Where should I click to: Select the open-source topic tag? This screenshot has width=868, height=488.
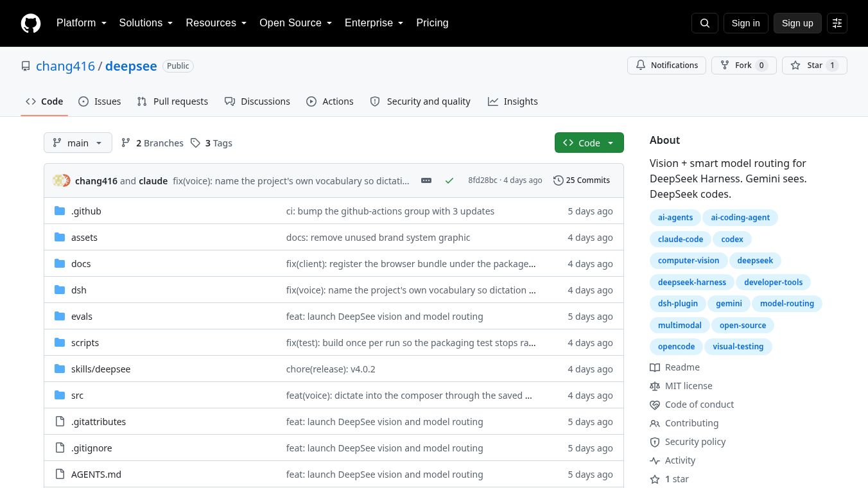click(x=743, y=326)
